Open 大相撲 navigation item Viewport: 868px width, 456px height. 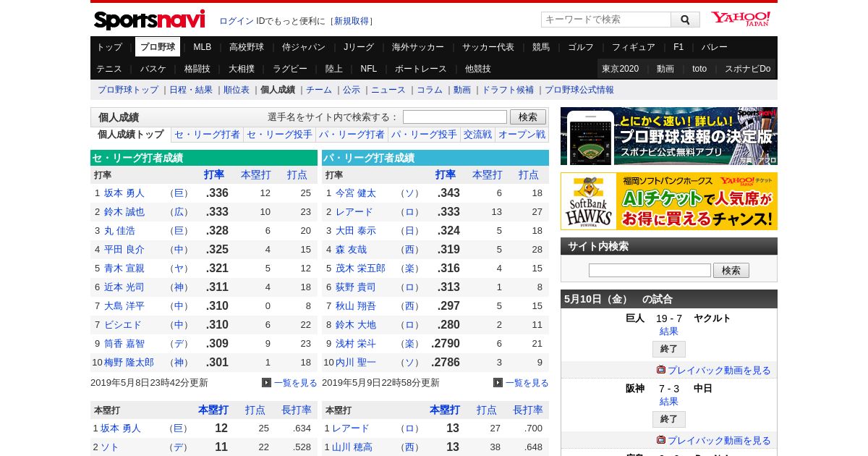coord(242,69)
